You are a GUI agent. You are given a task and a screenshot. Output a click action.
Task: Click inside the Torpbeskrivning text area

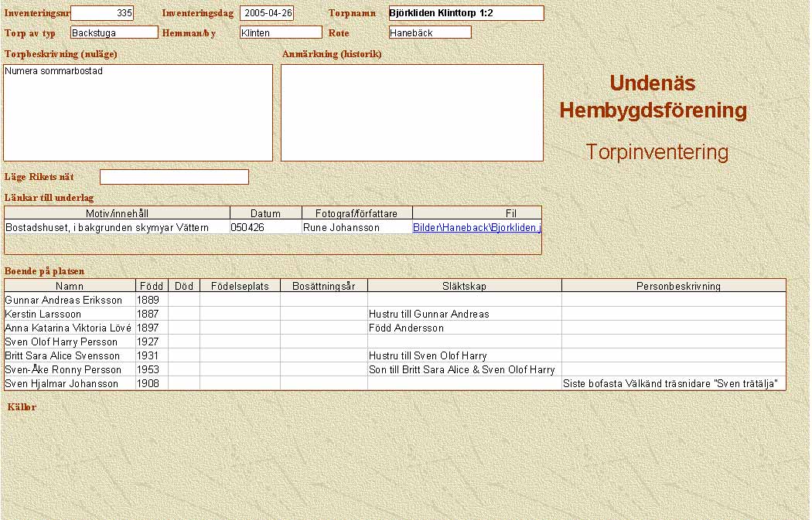click(x=138, y=112)
